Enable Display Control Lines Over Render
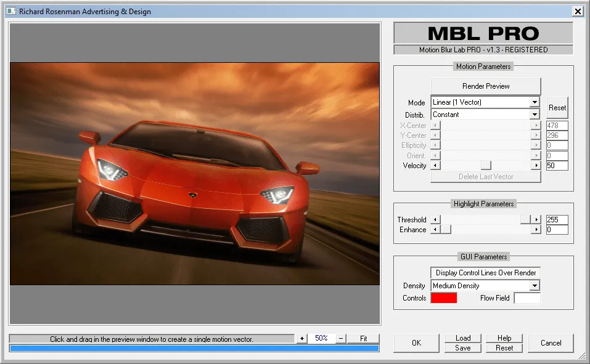Viewport: 590px width, 364px height. tap(485, 273)
